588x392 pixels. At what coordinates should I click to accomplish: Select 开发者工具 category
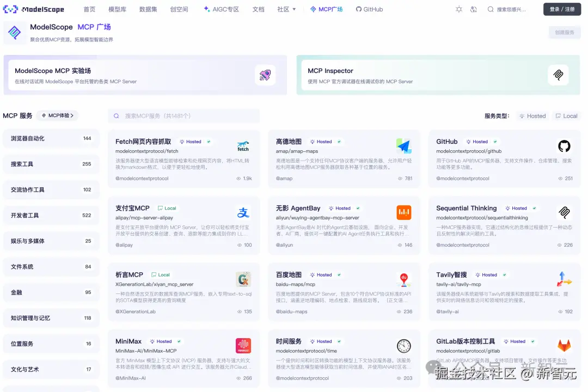coord(51,215)
